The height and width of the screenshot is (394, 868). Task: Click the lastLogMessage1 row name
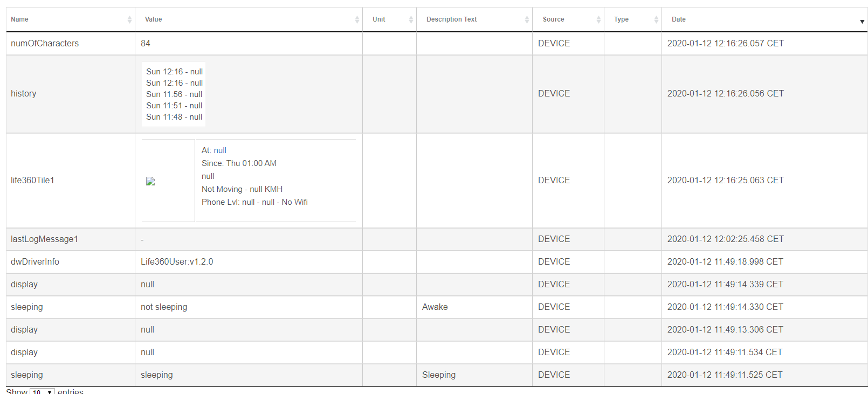[44, 239]
